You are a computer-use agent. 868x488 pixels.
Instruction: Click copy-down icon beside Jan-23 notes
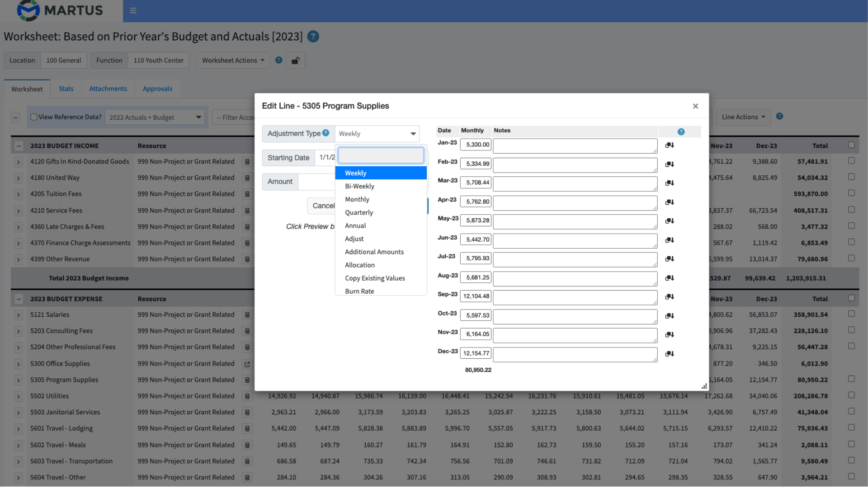tap(669, 145)
